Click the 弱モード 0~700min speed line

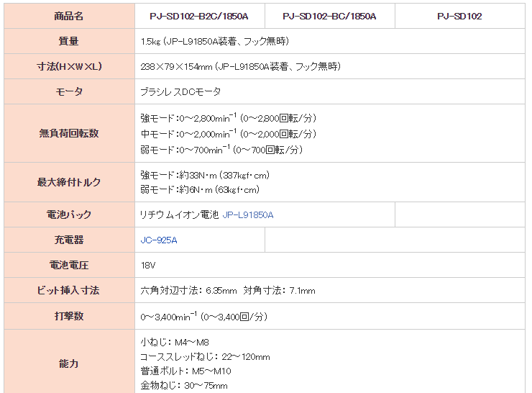coord(221,150)
